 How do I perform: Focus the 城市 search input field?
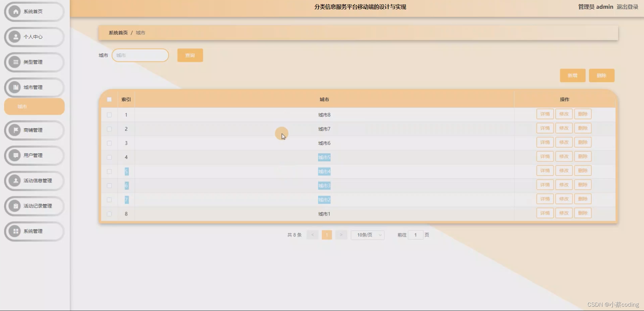coord(140,55)
